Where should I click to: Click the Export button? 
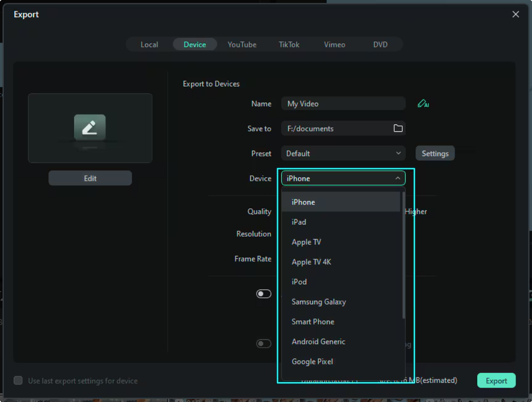point(496,380)
